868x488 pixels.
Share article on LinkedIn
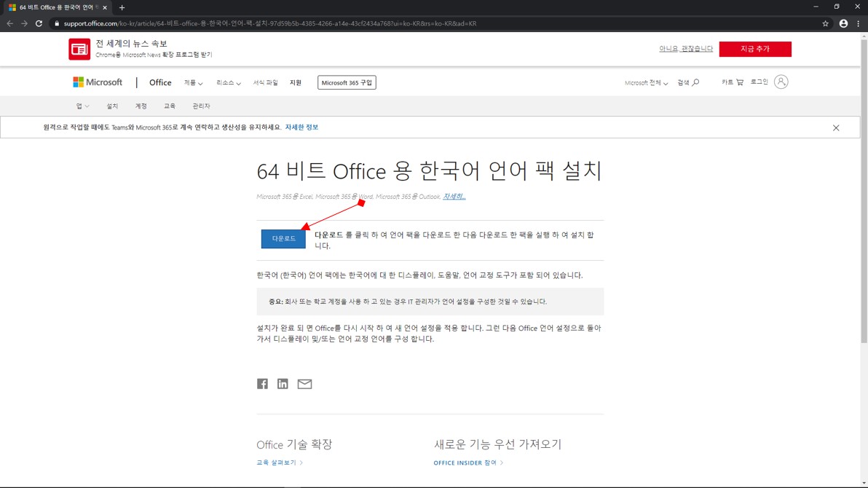pos(283,384)
